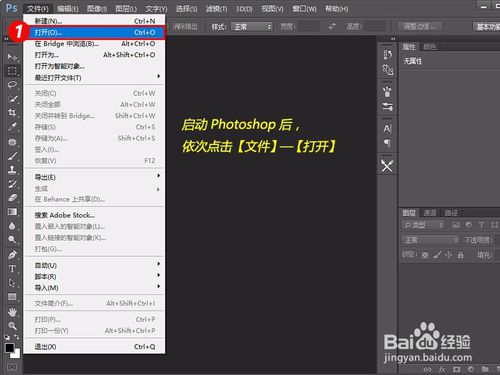
Task: Click the 调整边缘 button
Action: pyautogui.click(x=420, y=26)
